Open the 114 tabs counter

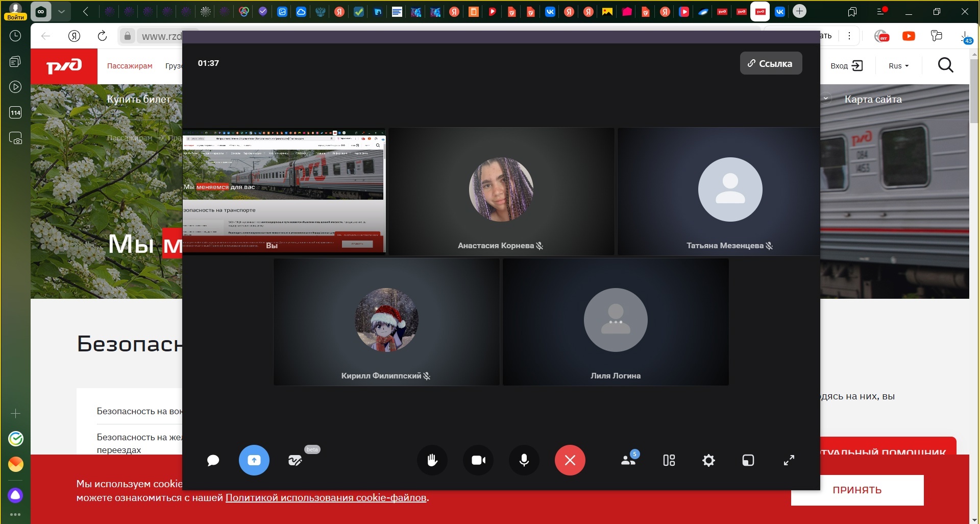pos(15,113)
